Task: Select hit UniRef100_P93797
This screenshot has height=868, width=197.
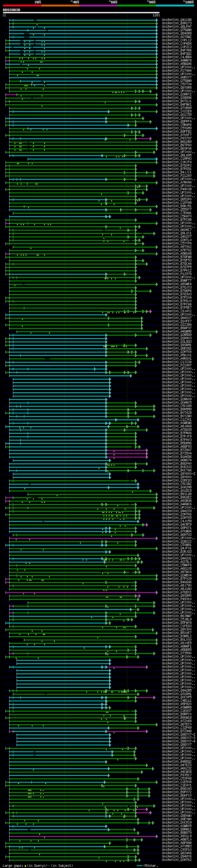Action: tap(177, 138)
